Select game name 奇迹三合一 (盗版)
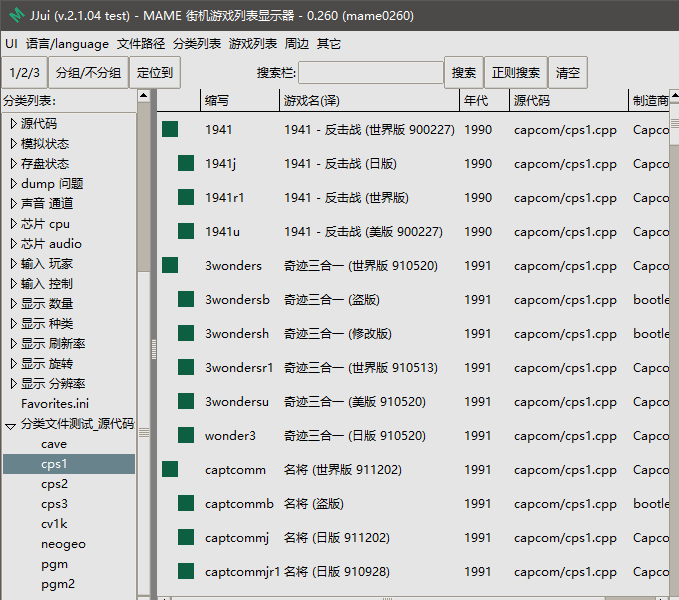The height and width of the screenshot is (600, 679). (x=332, y=300)
